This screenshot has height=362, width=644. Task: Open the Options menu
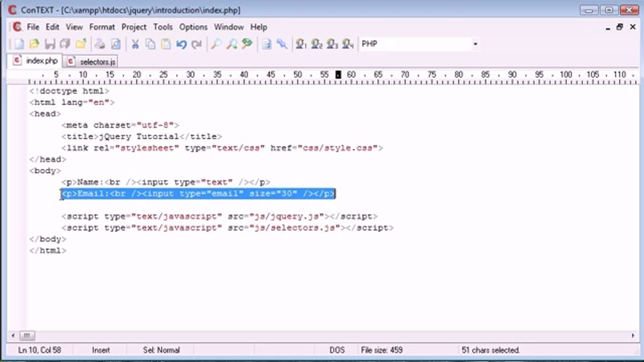193,27
